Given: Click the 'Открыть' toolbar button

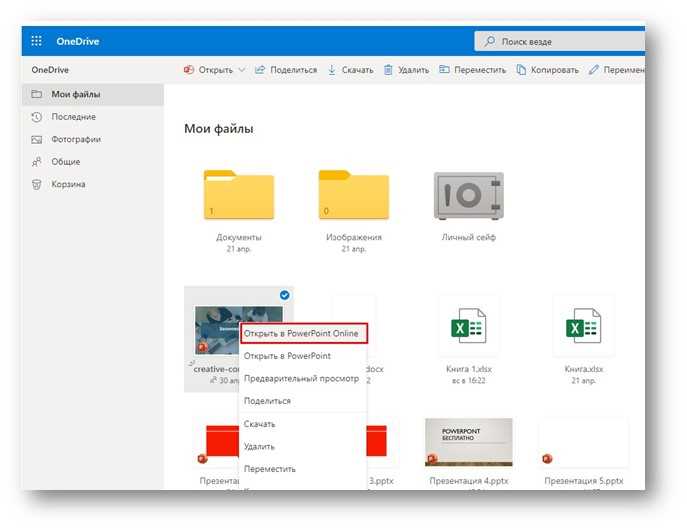Looking at the screenshot, I should coord(216,70).
